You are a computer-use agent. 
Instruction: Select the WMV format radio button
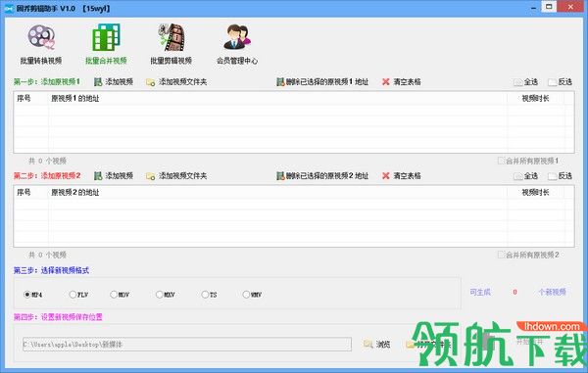pyautogui.click(x=246, y=295)
